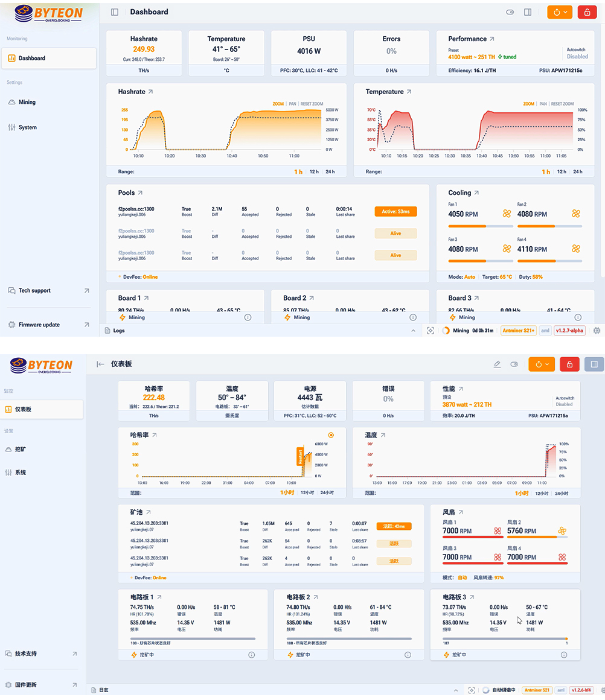Click the fullscreen icon next to Logs bar

430,331
